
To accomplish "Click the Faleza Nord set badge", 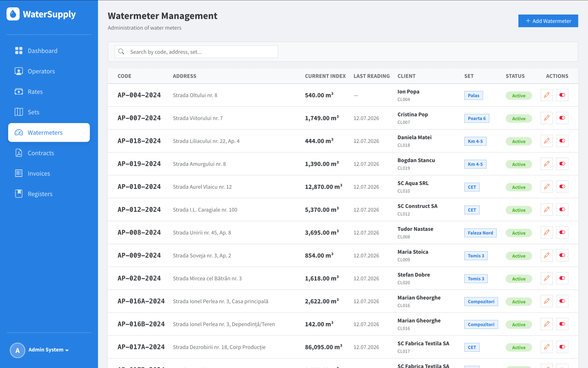I will [480, 233].
